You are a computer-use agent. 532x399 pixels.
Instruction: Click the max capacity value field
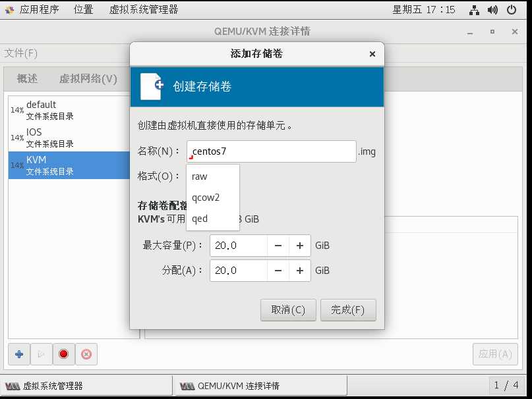pos(239,246)
